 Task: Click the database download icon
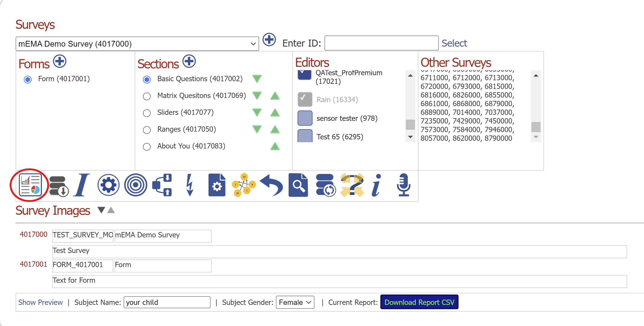pos(58,185)
